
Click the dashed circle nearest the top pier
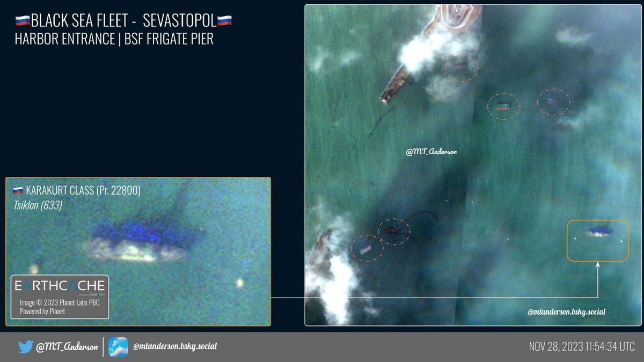pos(462,68)
